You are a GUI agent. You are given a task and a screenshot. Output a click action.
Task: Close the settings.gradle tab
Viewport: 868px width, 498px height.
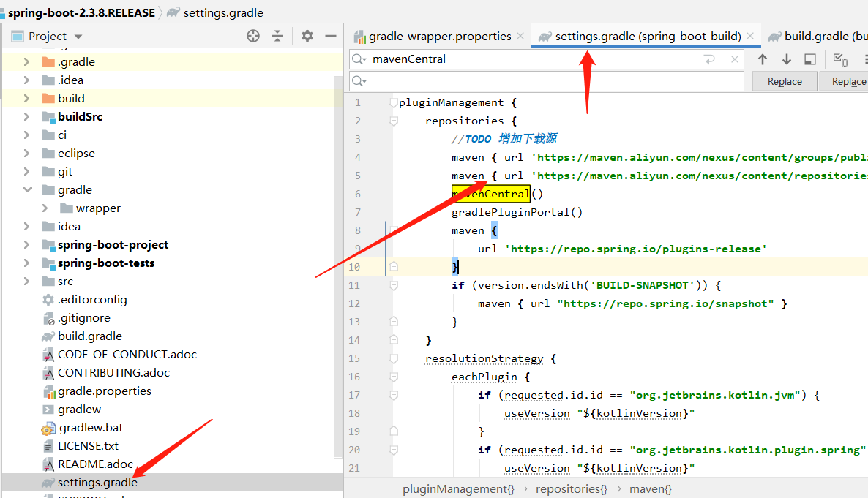pyautogui.click(x=750, y=36)
